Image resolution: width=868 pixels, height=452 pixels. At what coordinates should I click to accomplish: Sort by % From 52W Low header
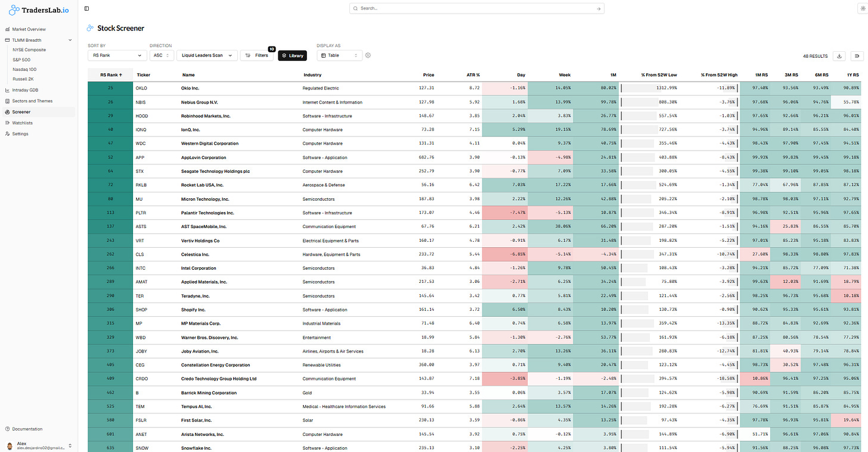click(x=659, y=75)
